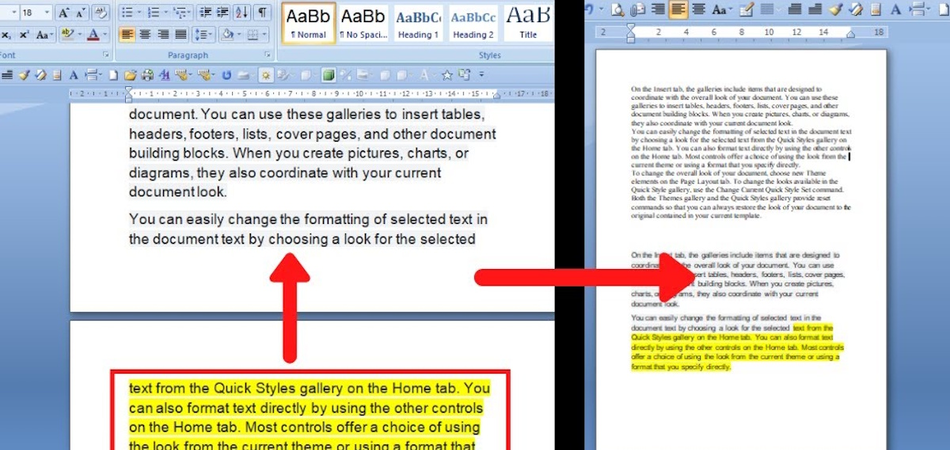Expand the Paragraph dialog launcher
The height and width of the screenshot is (450, 950).
[x=267, y=55]
